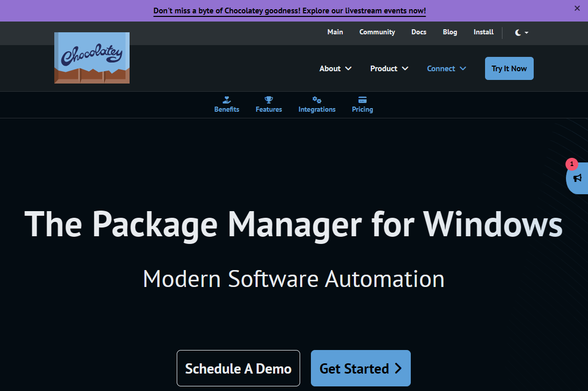Visit the Blog
The height and width of the screenshot is (391, 588).
point(450,32)
